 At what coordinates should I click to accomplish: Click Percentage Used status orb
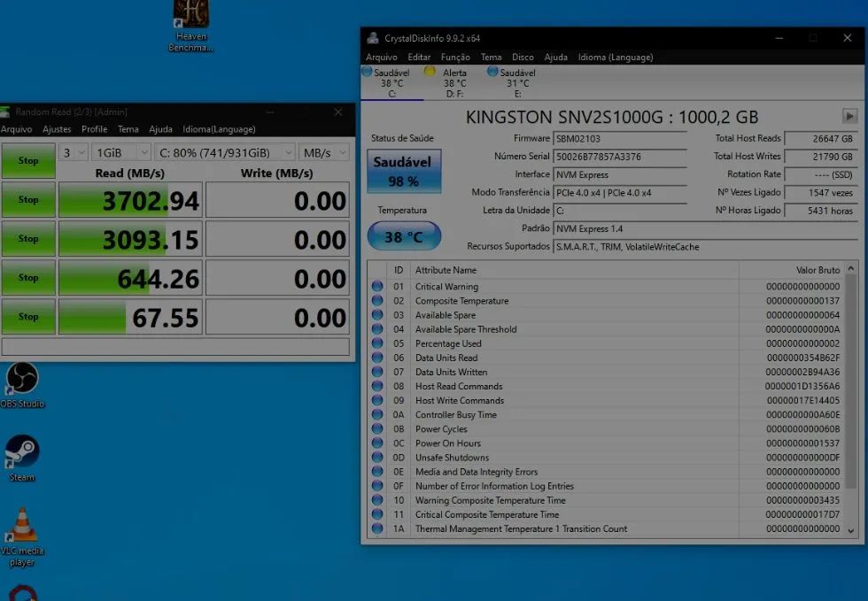(377, 343)
